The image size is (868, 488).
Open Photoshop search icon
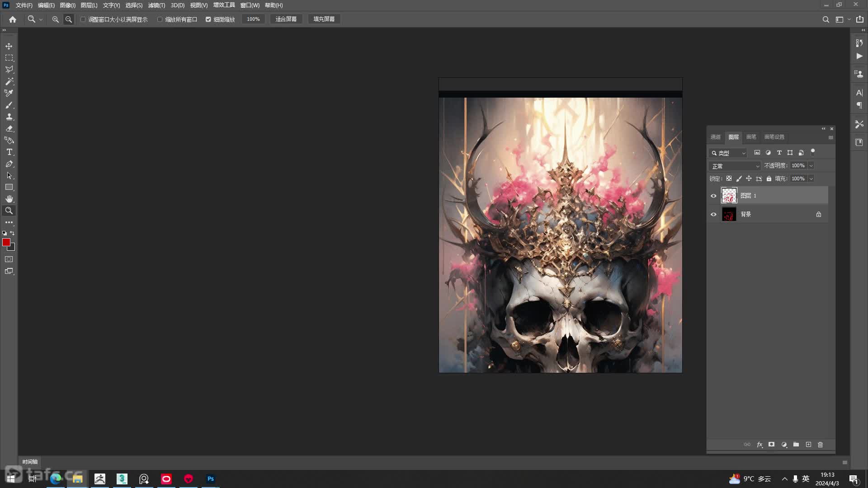point(826,19)
